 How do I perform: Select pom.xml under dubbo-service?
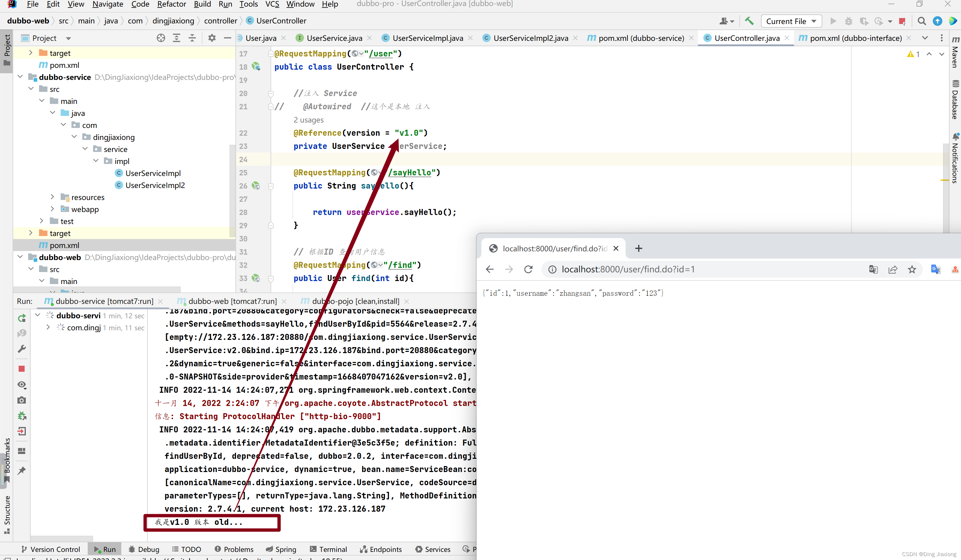[x=64, y=245]
